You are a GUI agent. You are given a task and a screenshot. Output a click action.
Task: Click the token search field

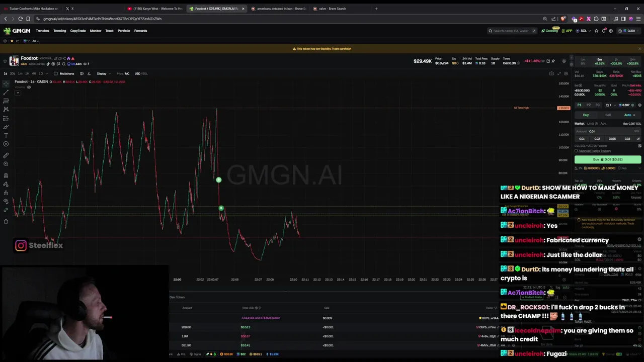512,31
